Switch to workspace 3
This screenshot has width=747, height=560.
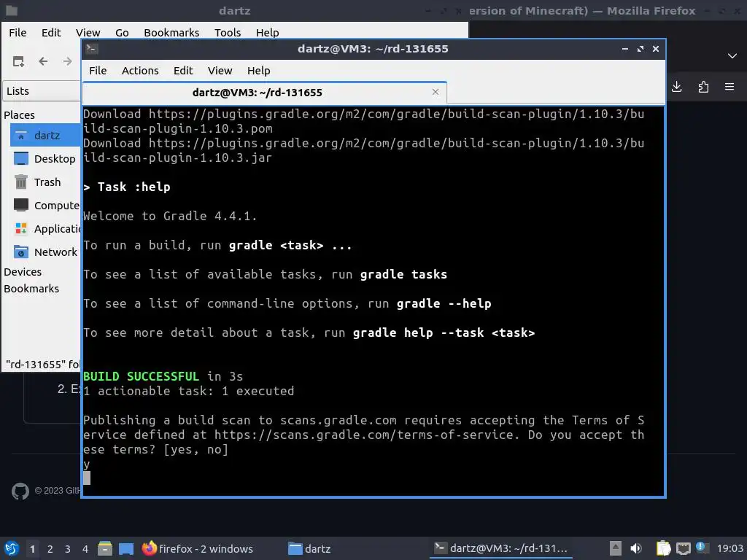pyautogui.click(x=68, y=549)
